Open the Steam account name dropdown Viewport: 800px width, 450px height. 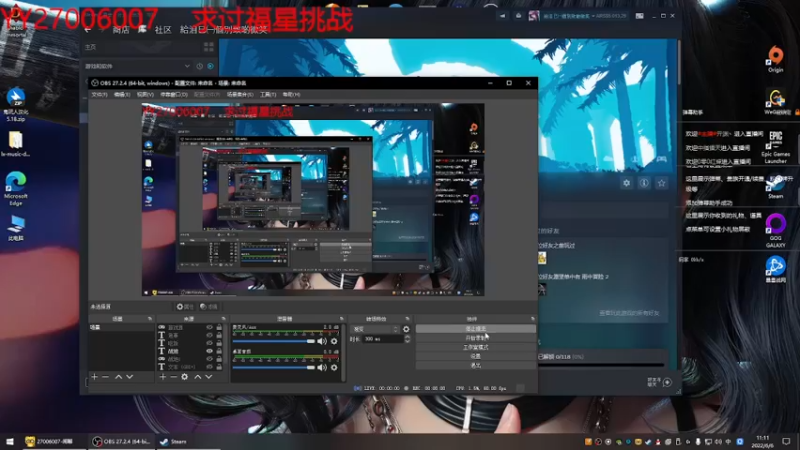(x=585, y=16)
